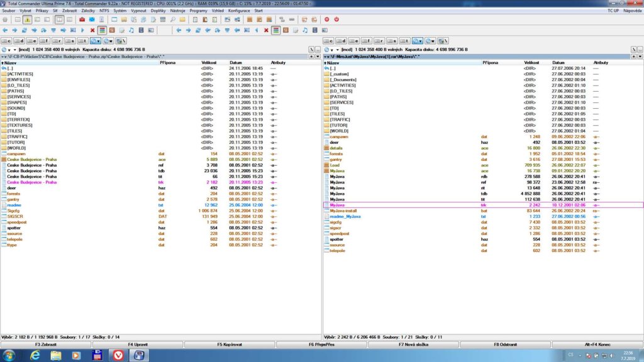Toggle the two-panel layout button in toolbar

pyautogui.click(x=60, y=19)
